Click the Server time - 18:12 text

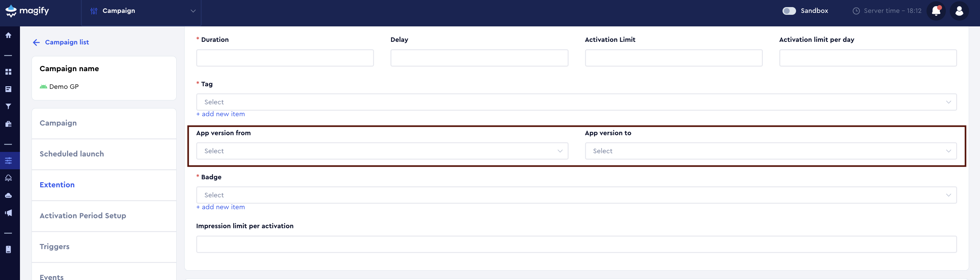pos(892,11)
